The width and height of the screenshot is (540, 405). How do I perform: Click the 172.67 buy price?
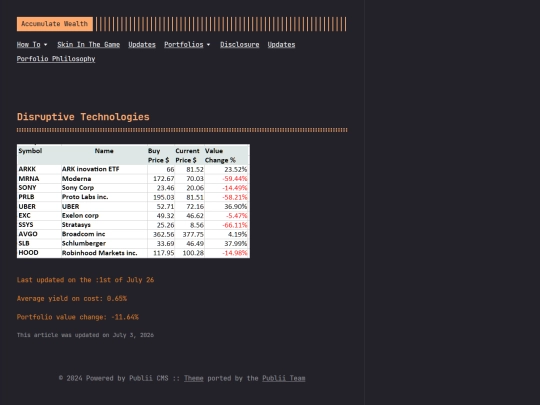click(x=164, y=179)
